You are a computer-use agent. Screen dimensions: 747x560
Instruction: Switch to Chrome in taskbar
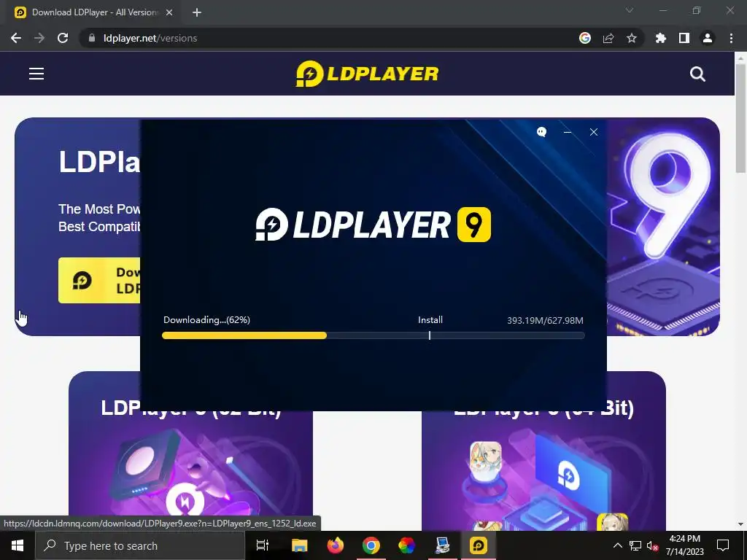tap(371, 545)
